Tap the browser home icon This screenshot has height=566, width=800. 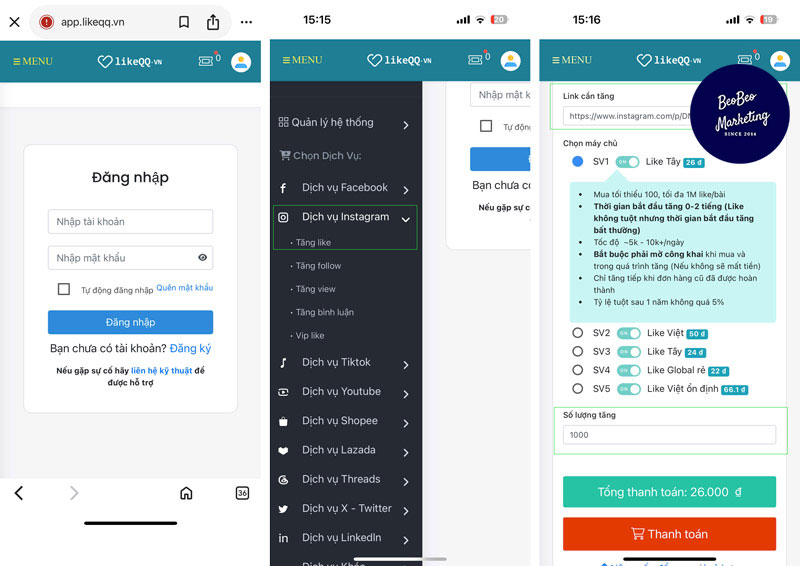coord(186,493)
